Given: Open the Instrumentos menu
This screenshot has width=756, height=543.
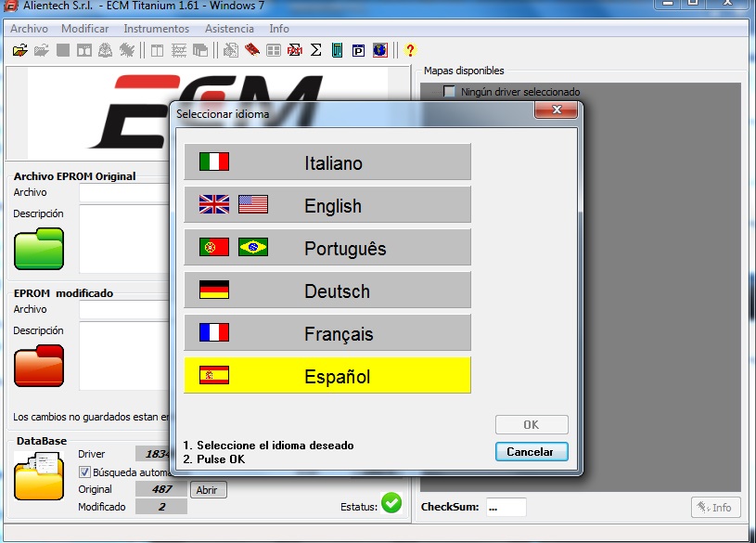Looking at the screenshot, I should click(154, 29).
